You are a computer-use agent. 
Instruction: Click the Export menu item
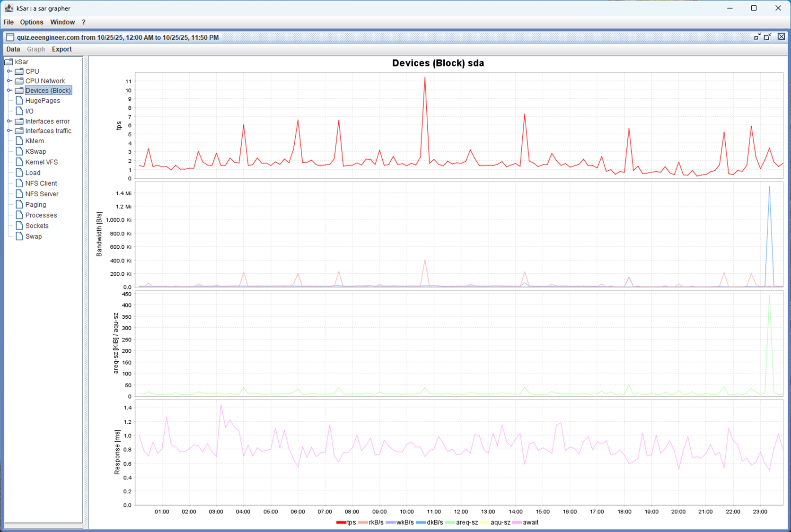click(62, 49)
